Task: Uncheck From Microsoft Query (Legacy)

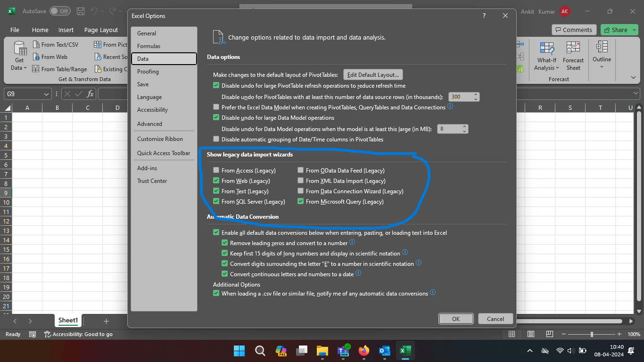Action: (x=301, y=201)
